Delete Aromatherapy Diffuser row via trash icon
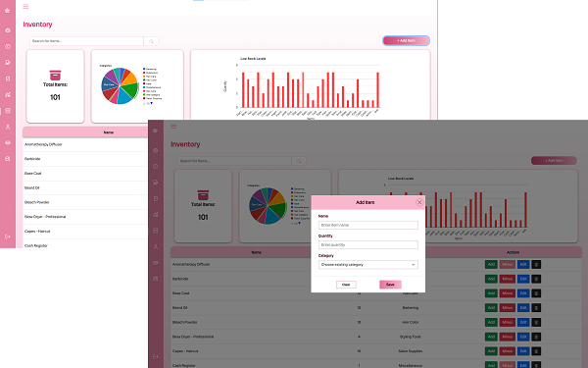This screenshot has width=588, height=368. click(x=536, y=264)
